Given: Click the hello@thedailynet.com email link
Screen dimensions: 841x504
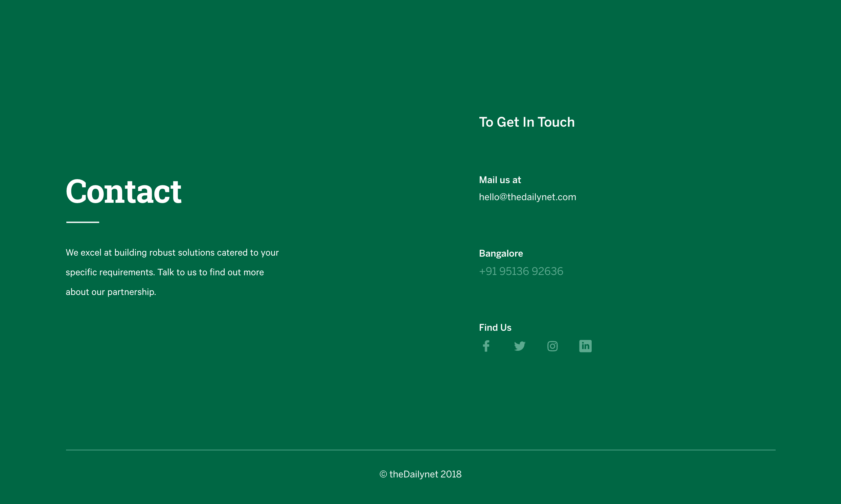Looking at the screenshot, I should point(527,197).
